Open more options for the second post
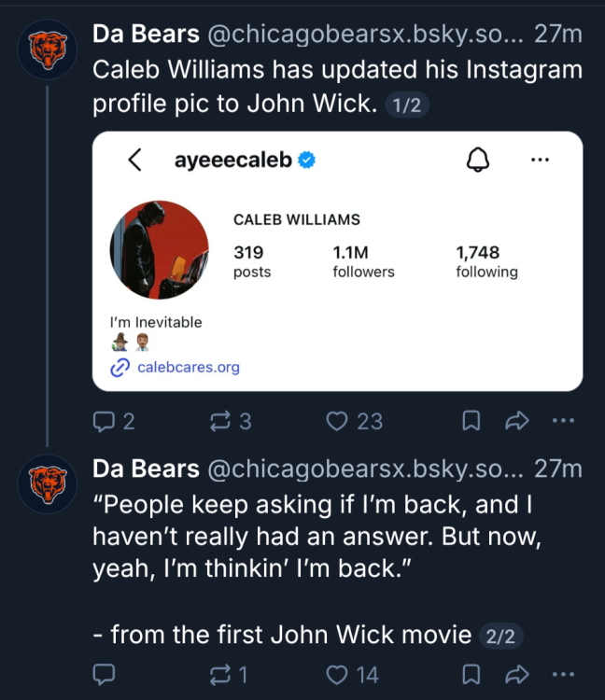 coord(563,674)
